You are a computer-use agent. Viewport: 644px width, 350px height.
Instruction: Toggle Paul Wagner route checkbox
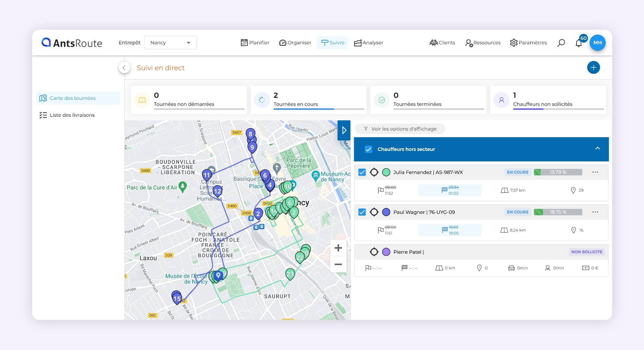[x=362, y=212]
